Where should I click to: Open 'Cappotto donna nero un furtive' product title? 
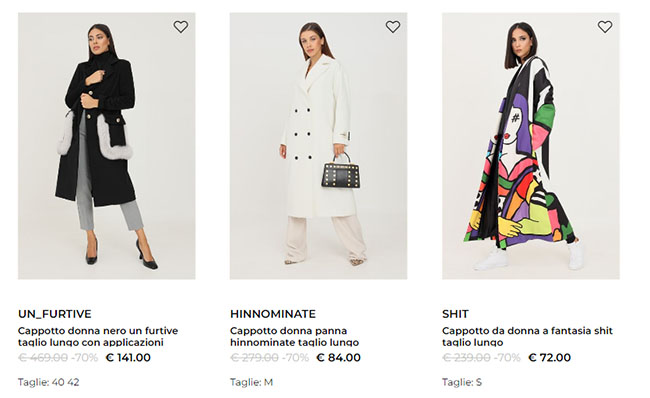click(x=98, y=336)
